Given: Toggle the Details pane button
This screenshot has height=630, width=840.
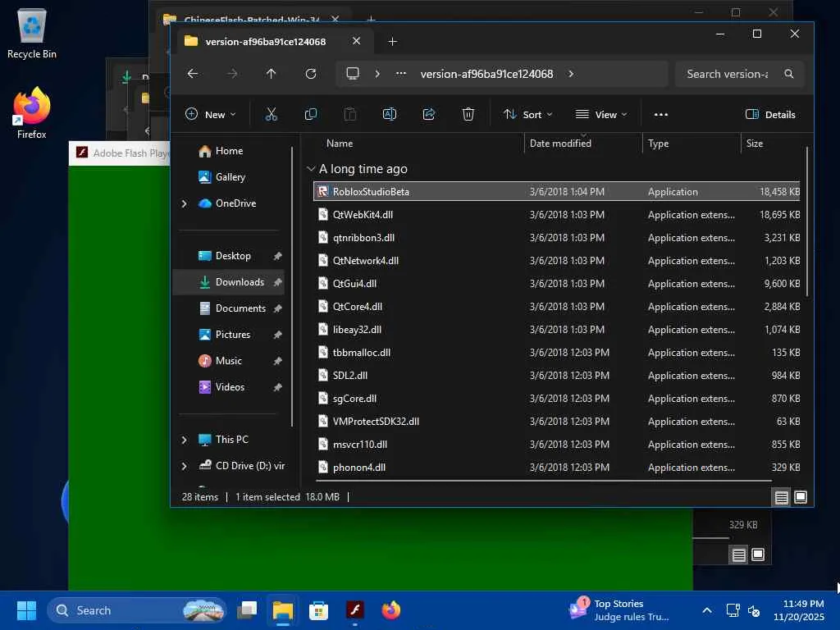Looking at the screenshot, I should coord(769,114).
